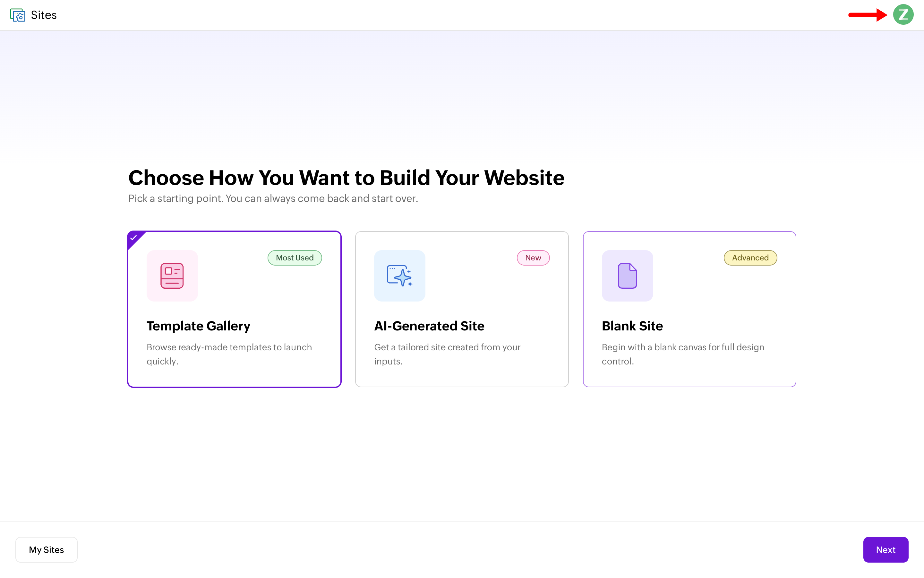Open the green Z profile avatar

coord(903,15)
